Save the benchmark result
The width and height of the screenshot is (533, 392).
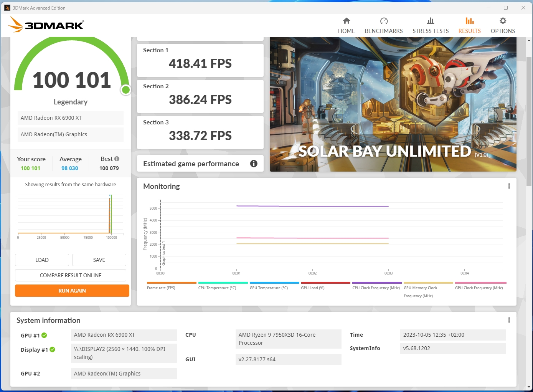pyautogui.click(x=99, y=260)
